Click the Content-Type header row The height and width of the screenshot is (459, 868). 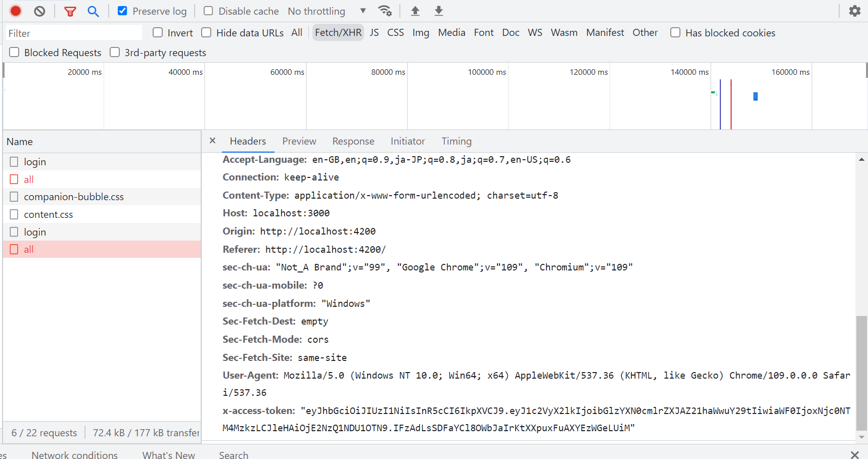(x=390, y=195)
